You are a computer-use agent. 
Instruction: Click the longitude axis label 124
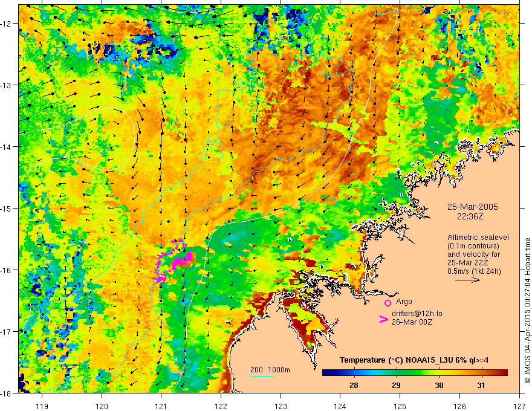[340, 406]
